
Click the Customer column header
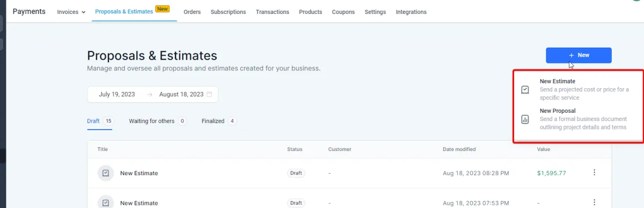click(x=340, y=149)
